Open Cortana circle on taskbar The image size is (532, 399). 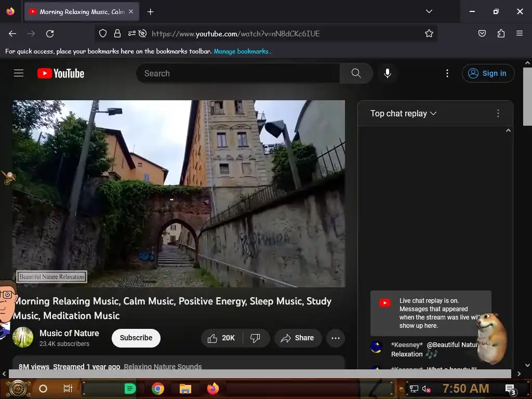point(43,389)
